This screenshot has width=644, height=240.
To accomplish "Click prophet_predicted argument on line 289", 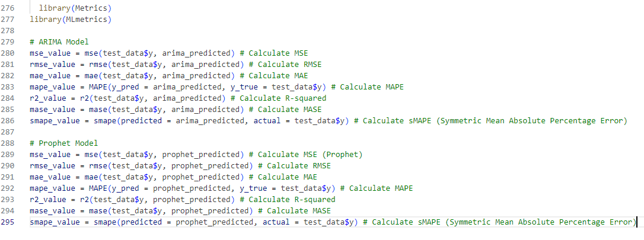I will [200, 154].
